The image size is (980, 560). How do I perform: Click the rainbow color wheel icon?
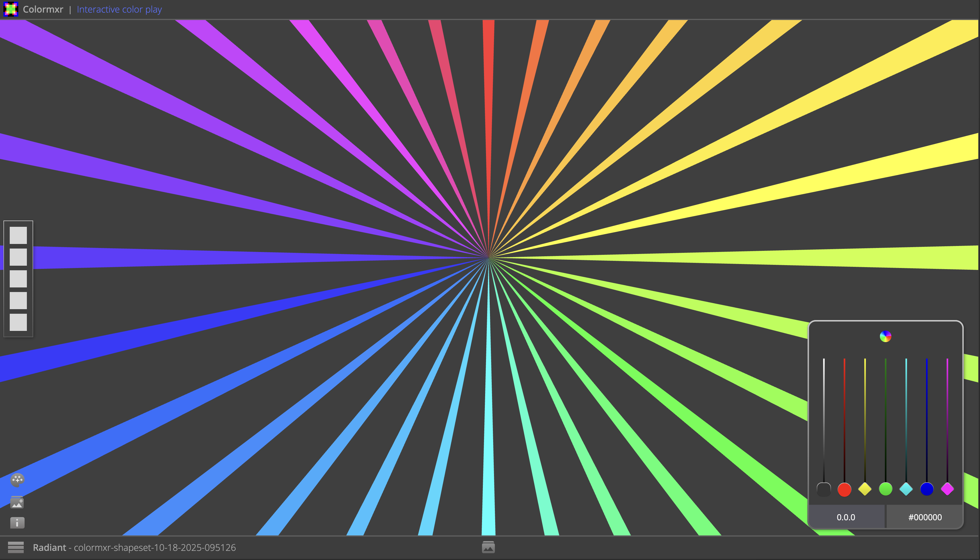coord(885,337)
